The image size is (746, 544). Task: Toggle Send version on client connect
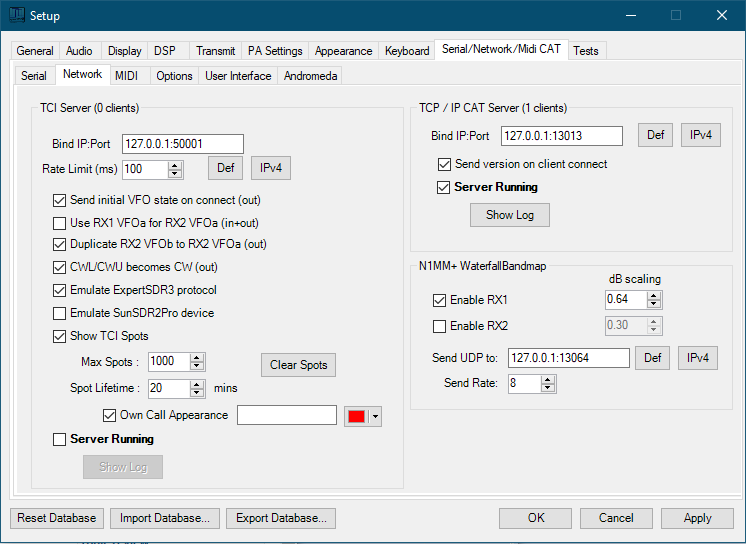point(444,164)
